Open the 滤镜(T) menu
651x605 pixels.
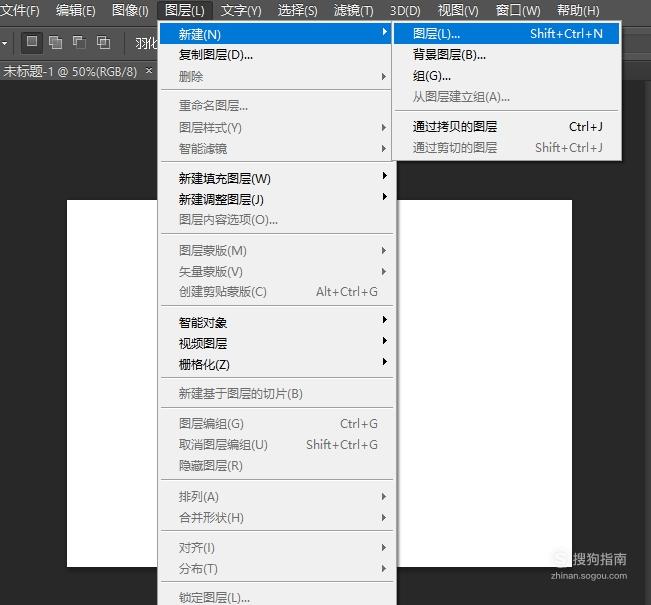(353, 10)
